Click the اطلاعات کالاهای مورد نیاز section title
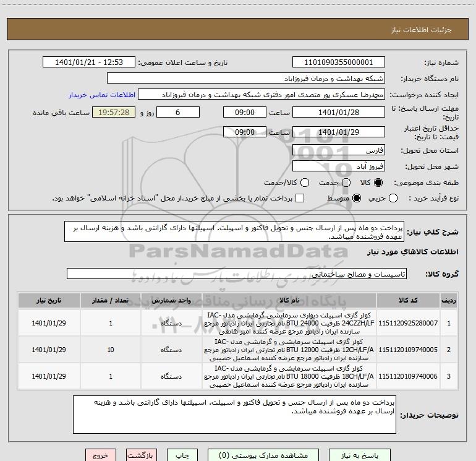This screenshot has width=476, height=461. [413, 252]
